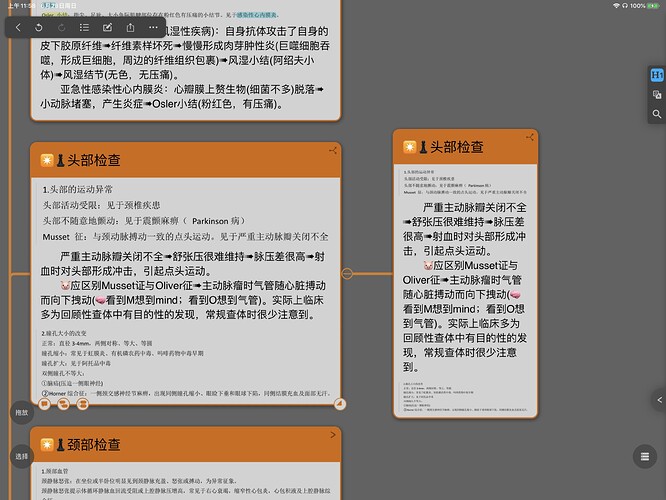Tap the comment bubble icon under 头部检查 card
The height and width of the screenshot is (500, 666).
pos(45,404)
